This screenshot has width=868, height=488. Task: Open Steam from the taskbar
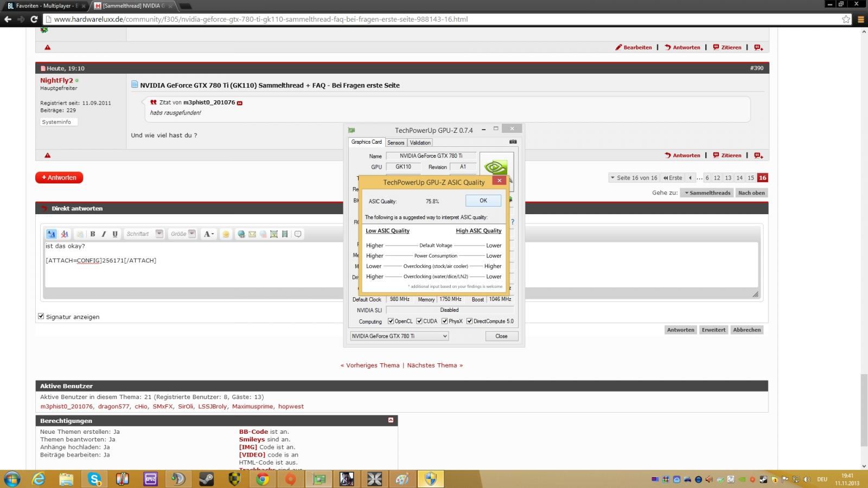click(206, 479)
